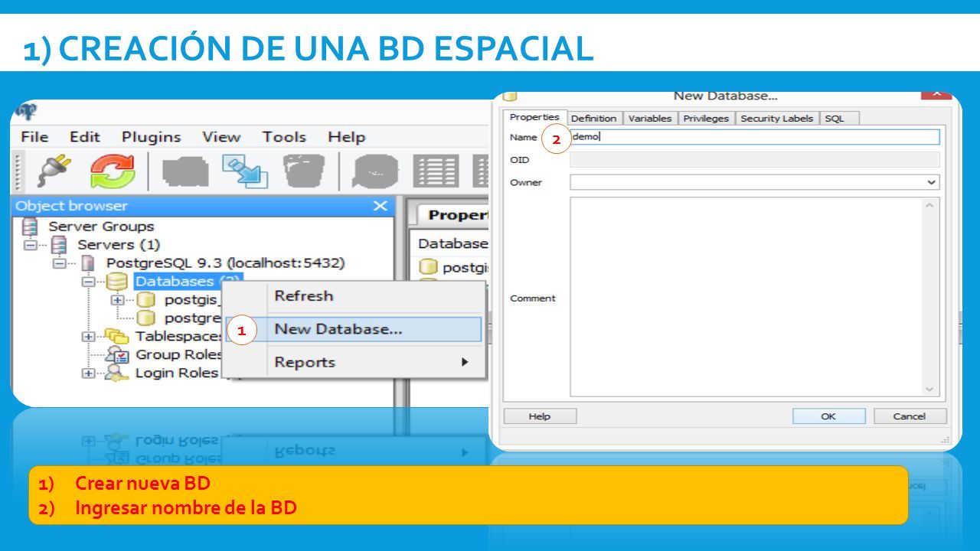Close the Object browser panel
980x551 pixels.
click(x=380, y=206)
